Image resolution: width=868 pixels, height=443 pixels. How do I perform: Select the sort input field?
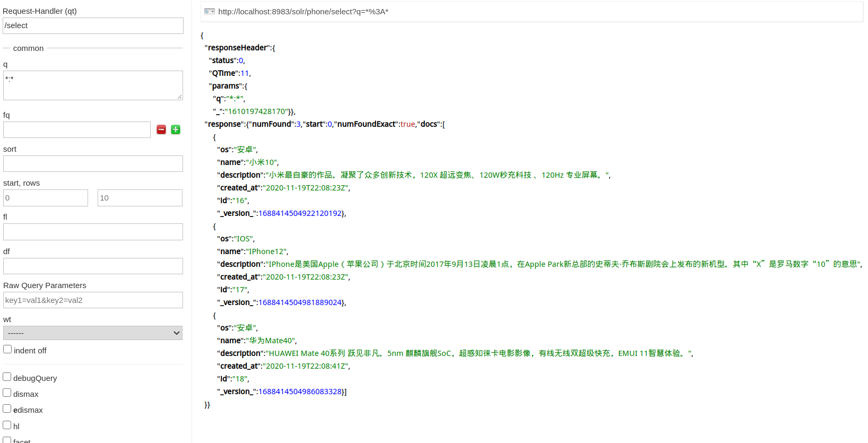[93, 163]
